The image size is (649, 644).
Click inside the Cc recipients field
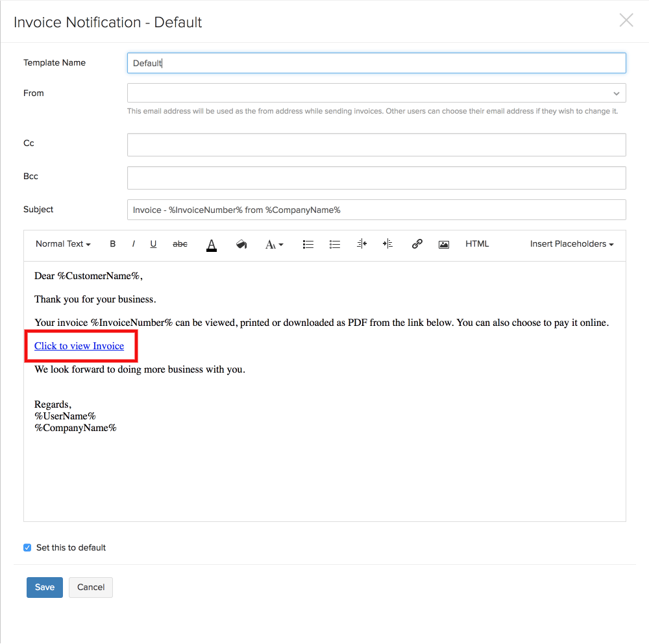click(x=376, y=144)
